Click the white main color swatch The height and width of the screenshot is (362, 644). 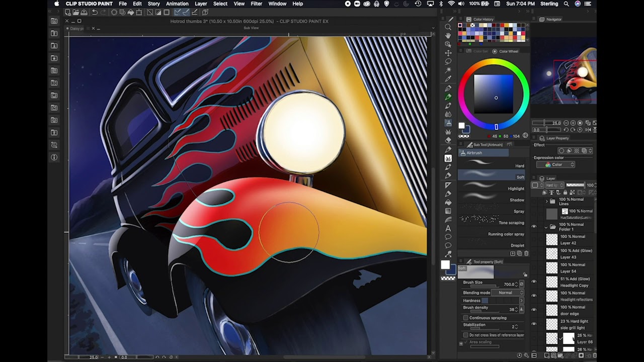coord(445,265)
